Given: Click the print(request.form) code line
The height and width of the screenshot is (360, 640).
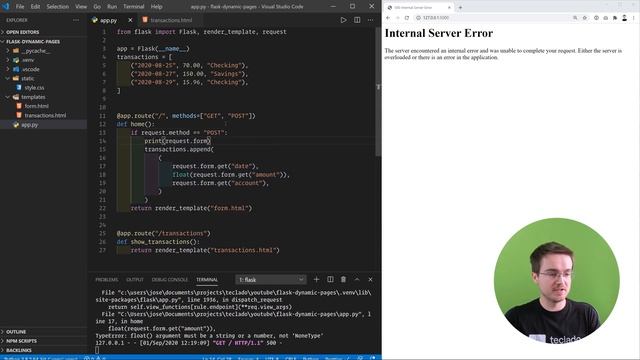Looking at the screenshot, I should coord(178,141).
